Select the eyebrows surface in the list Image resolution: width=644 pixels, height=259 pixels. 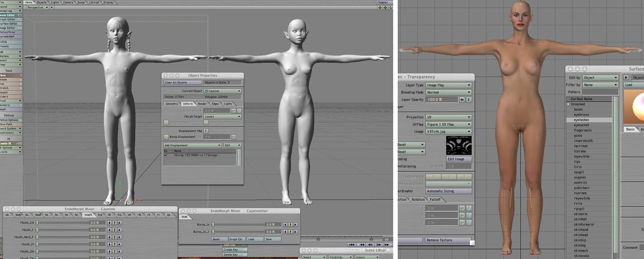[x=581, y=115]
